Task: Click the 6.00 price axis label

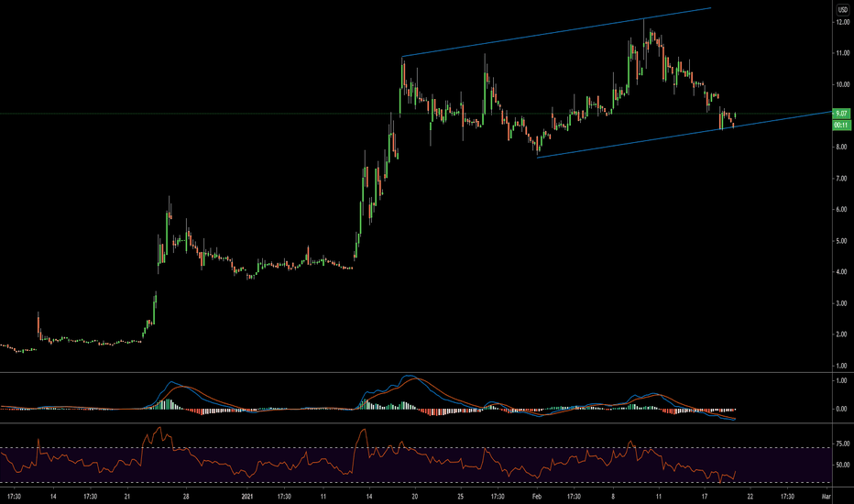Action: pyautogui.click(x=842, y=210)
